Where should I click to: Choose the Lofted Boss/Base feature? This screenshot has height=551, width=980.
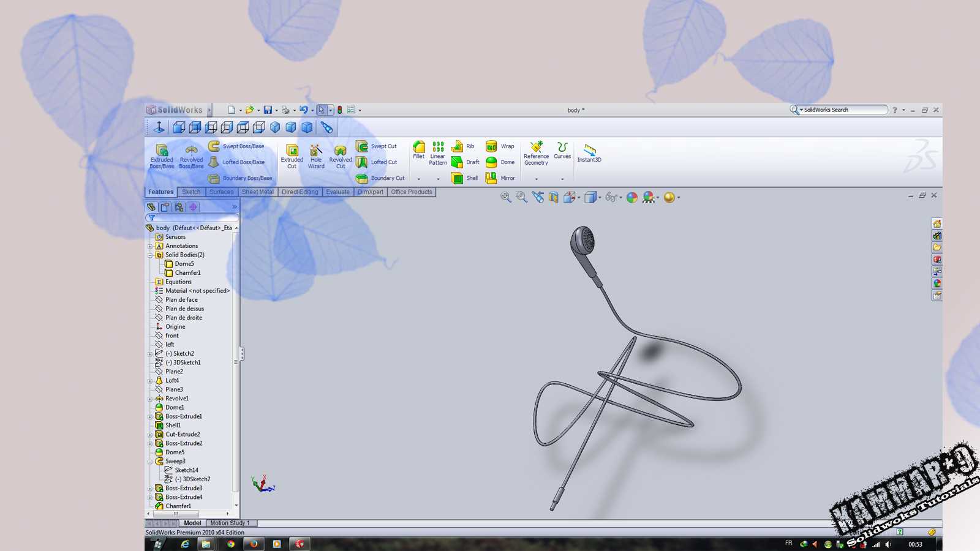(x=236, y=162)
